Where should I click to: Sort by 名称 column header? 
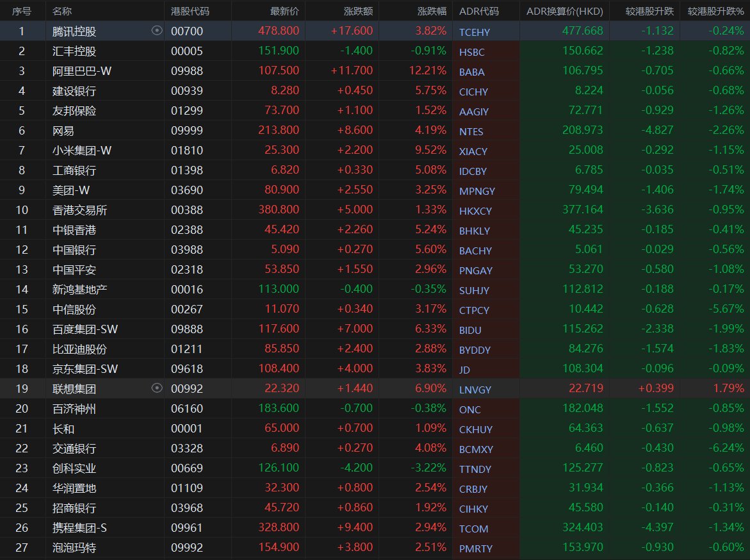point(62,11)
